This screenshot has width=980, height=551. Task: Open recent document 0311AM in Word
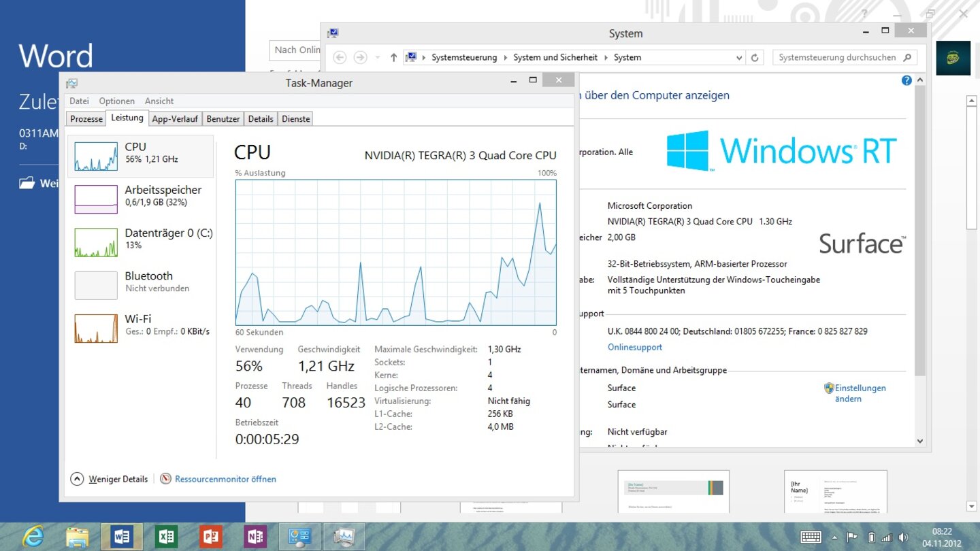[x=39, y=138]
